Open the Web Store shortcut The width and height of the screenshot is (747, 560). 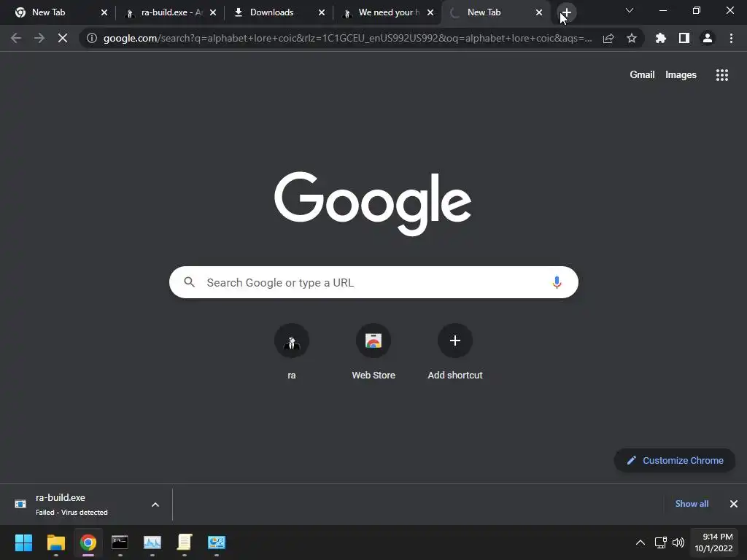tap(373, 352)
